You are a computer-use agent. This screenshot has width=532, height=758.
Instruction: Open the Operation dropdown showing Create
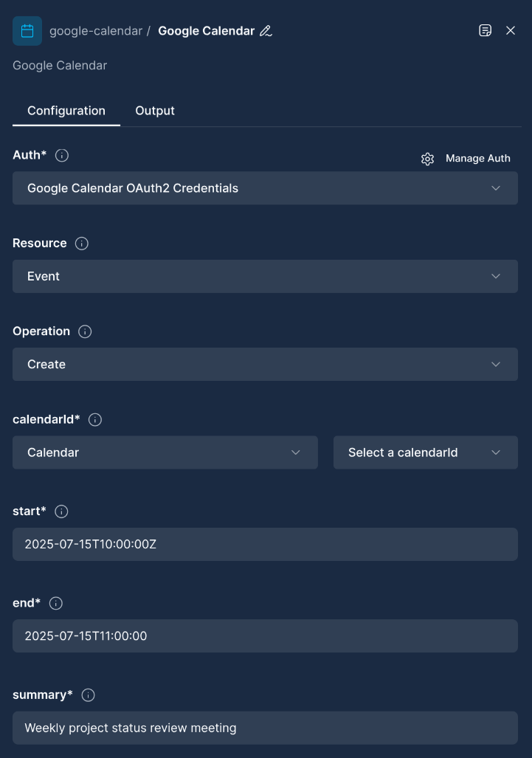[x=265, y=364]
